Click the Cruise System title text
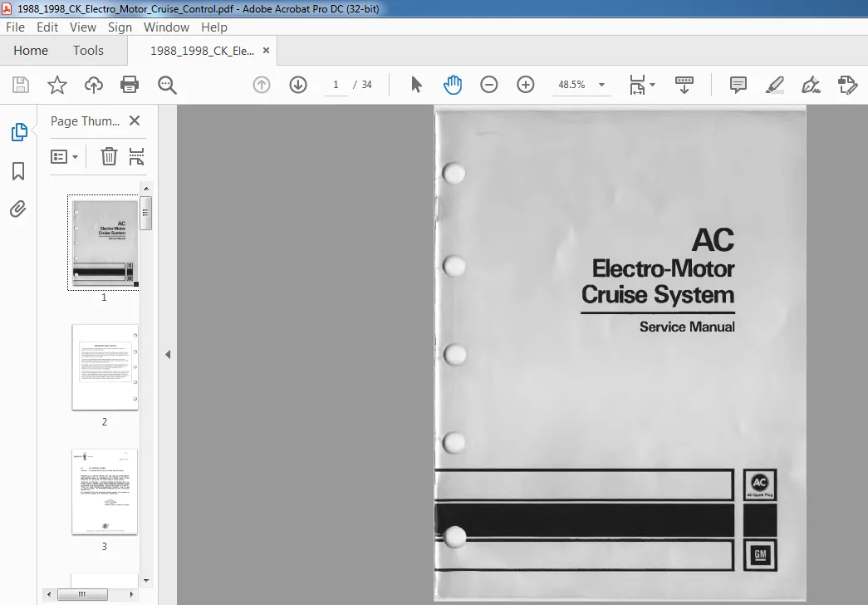 tap(658, 294)
